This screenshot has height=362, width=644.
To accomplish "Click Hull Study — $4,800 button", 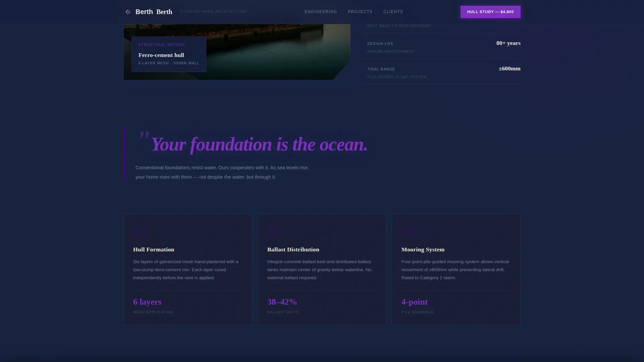I will tap(490, 12).
